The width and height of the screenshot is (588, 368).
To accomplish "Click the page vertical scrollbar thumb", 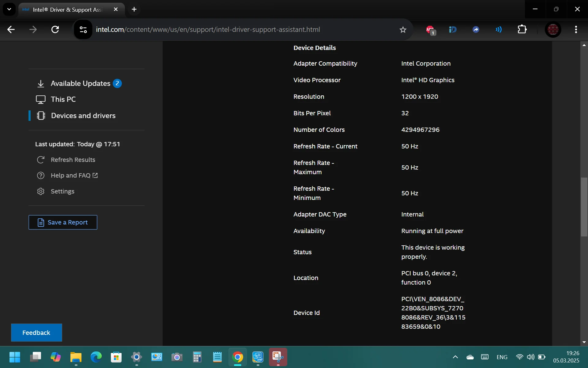I will [x=584, y=207].
